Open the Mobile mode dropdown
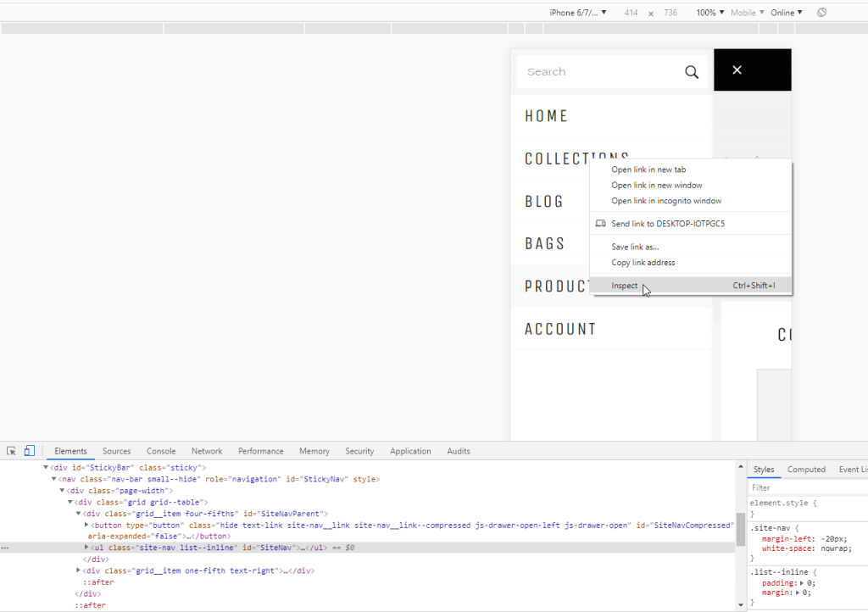The image size is (868, 612). [x=749, y=12]
